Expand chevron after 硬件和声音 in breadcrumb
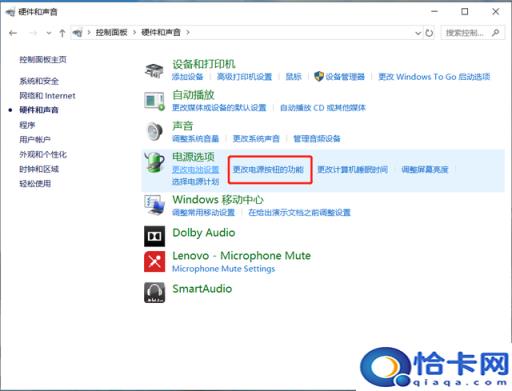512x391 pixels. click(188, 32)
